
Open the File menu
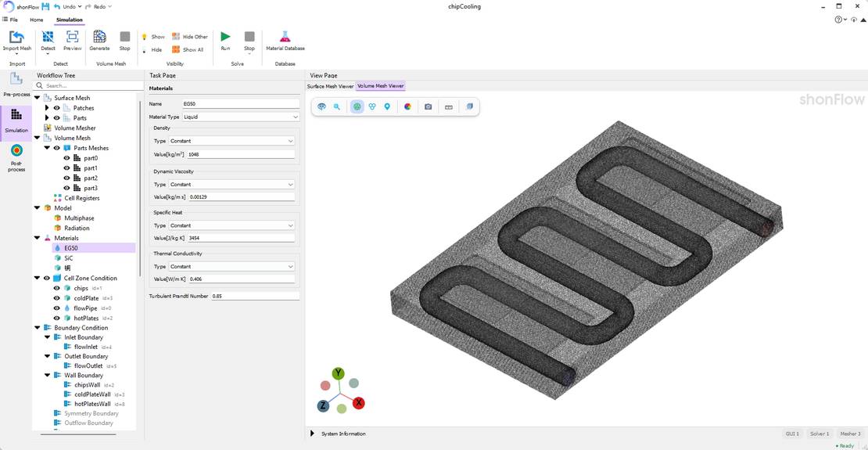point(10,20)
